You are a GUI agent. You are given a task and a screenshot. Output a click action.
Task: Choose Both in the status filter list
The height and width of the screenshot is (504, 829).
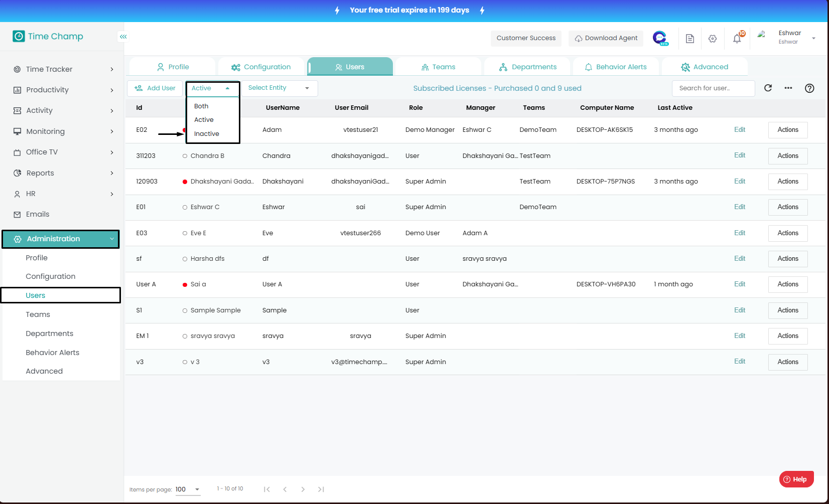coord(201,106)
